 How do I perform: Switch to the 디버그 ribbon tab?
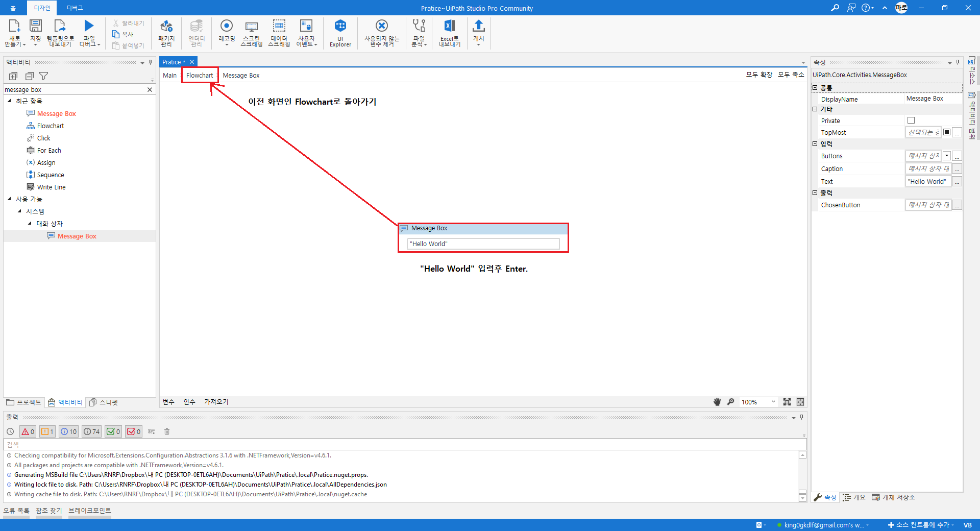pos(75,8)
